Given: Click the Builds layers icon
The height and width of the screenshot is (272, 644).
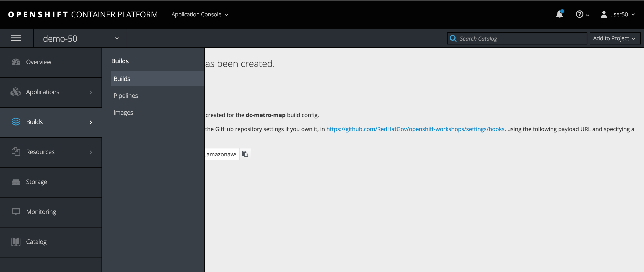Looking at the screenshot, I should (x=16, y=122).
